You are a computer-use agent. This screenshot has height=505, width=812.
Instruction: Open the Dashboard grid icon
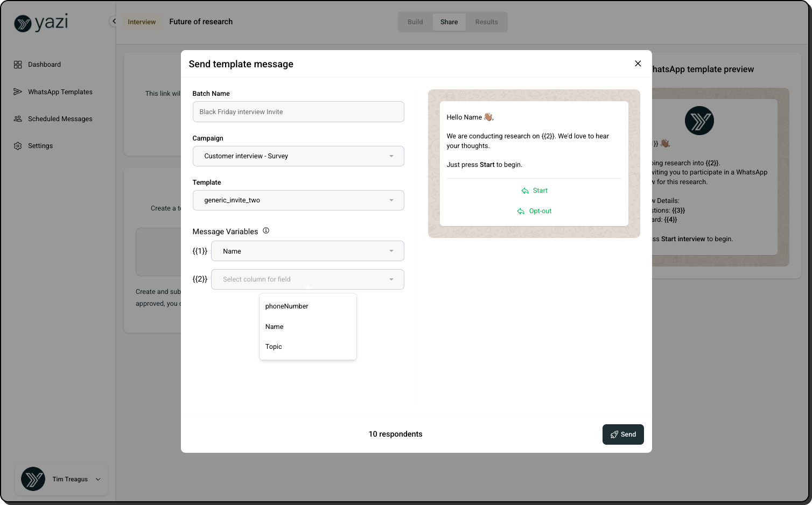tap(18, 65)
